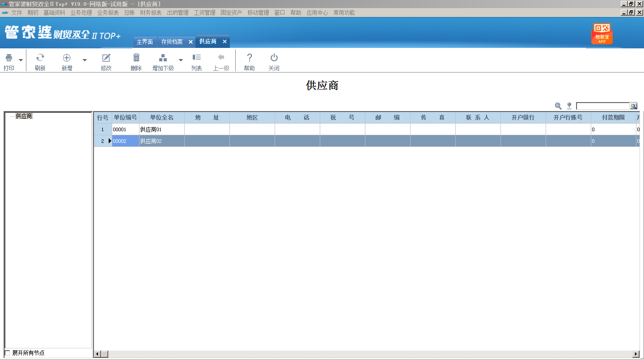
Task: Open the 业务报表 menu
Action: 108,13
